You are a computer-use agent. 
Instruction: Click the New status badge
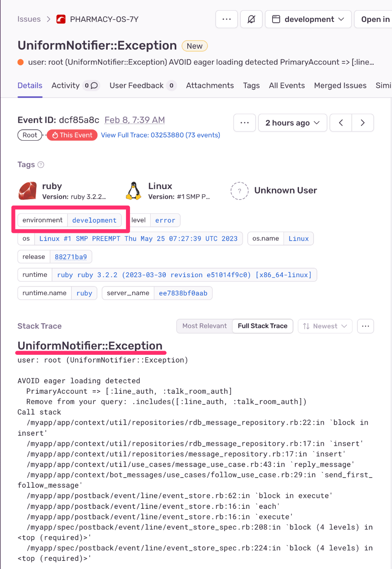tap(195, 46)
